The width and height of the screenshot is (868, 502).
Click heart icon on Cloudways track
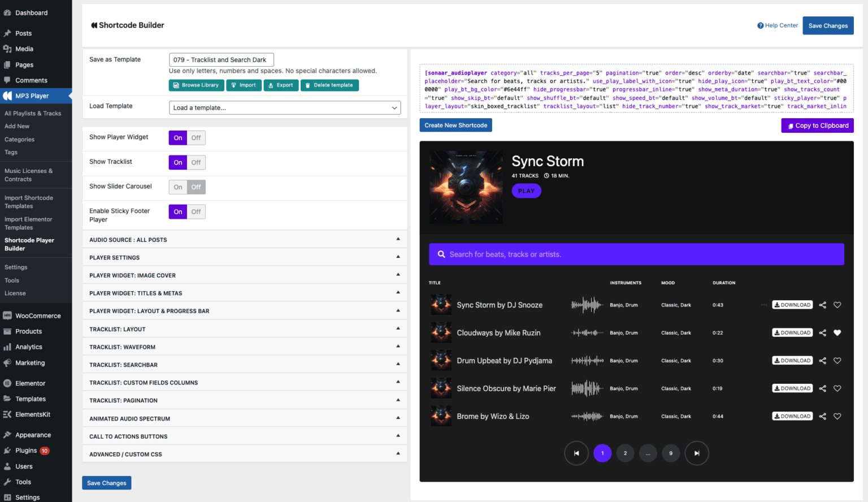point(837,333)
